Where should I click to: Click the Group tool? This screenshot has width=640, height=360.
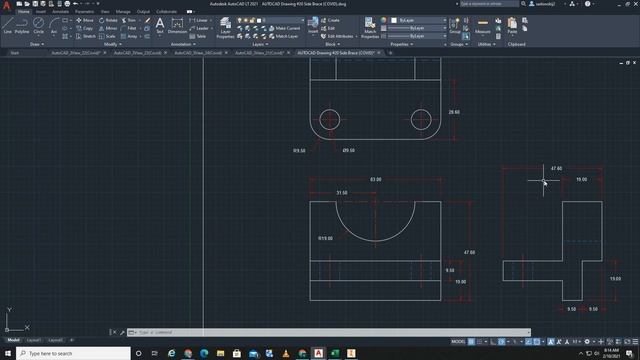coord(454,26)
